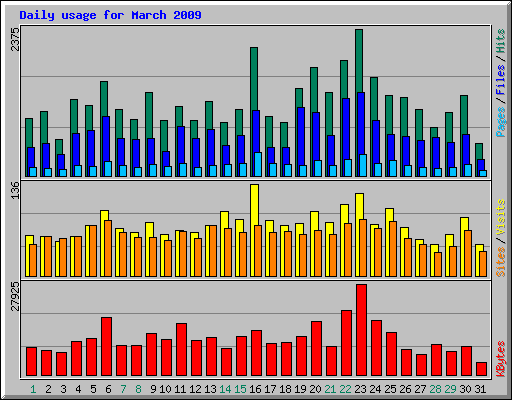The width and height of the screenshot is (512, 400).
Task: Click day 24 on the x-axis
Action: [x=375, y=389]
